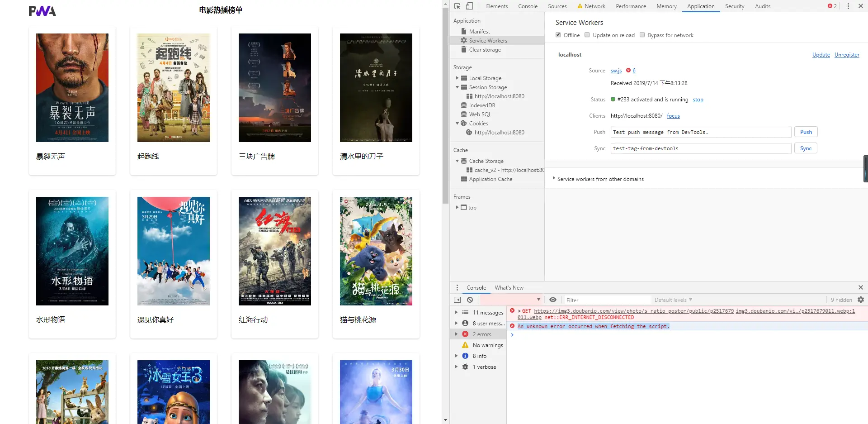The height and width of the screenshot is (424, 868).
Task: Click the console drawer menu dots
Action: (457, 287)
